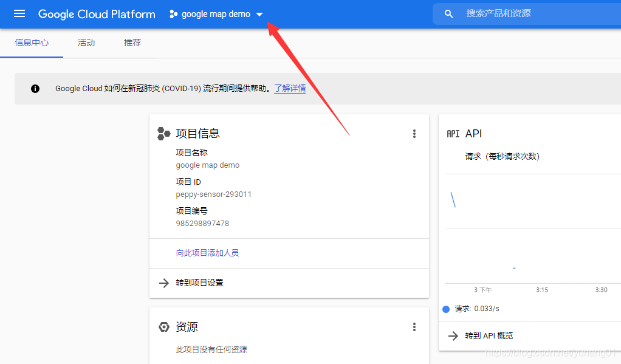Click the project hexagon icon in header
This screenshot has width=621, height=364.
[173, 14]
